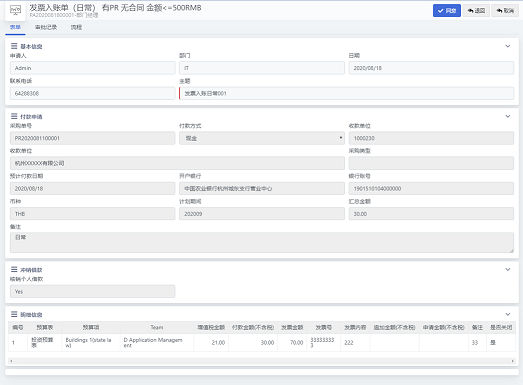Image resolution: width=523 pixels, height=385 pixels.
Task: Click the 21.00 tax amount cell
Action: tap(211, 343)
